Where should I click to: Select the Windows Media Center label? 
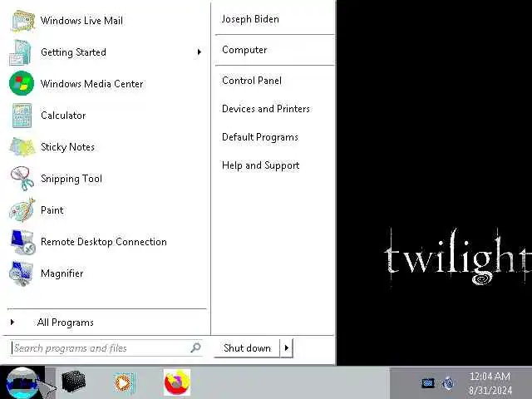pos(91,84)
